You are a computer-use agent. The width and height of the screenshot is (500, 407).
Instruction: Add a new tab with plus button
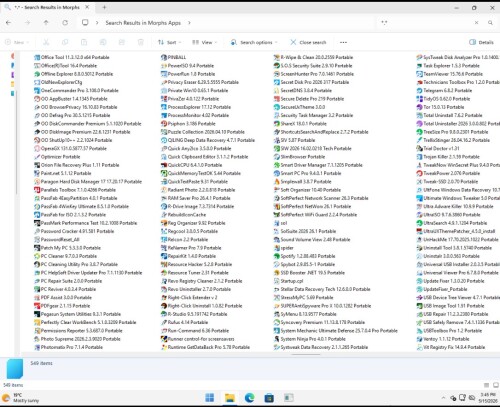coord(104,7)
